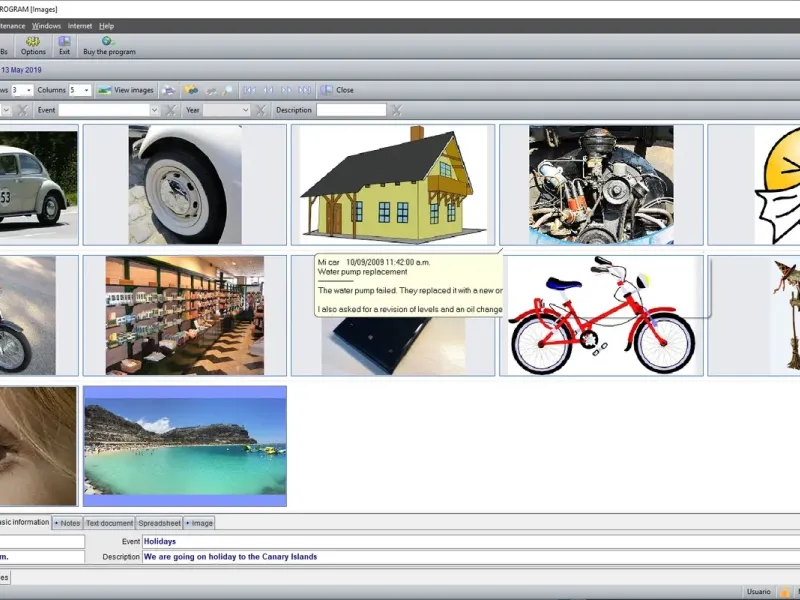Go to the last page of images
Screen dimensions: 800x600
305,90
